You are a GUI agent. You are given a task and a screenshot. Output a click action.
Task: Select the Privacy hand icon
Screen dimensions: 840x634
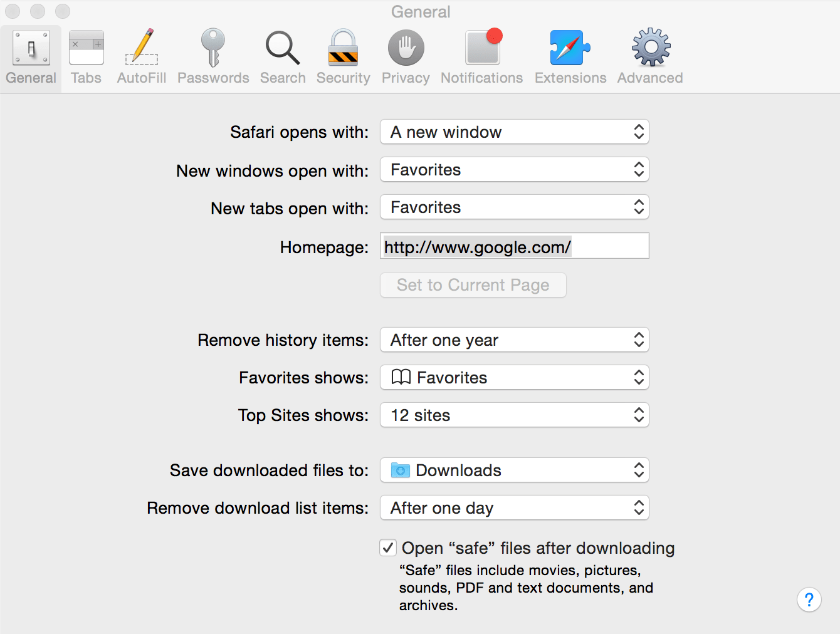pos(405,55)
